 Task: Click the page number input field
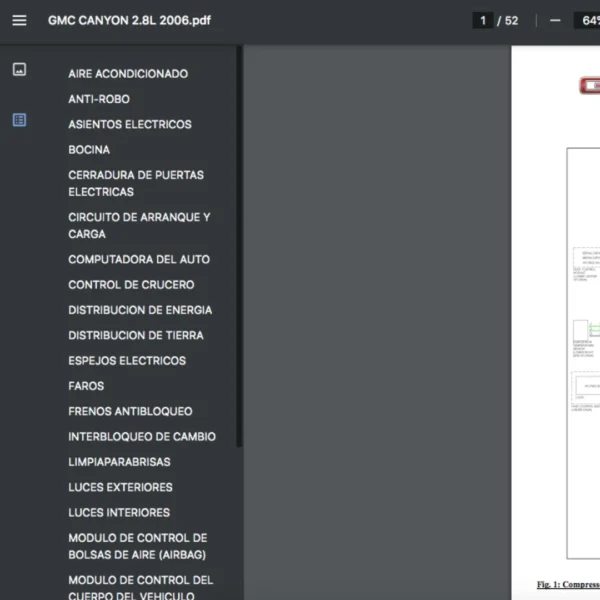coord(483,20)
